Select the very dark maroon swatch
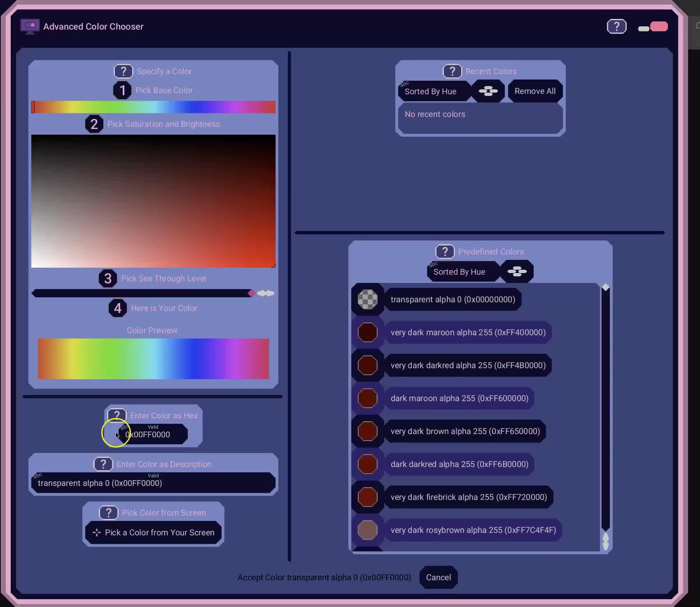Screen dimensions: 700x607 click(x=368, y=332)
